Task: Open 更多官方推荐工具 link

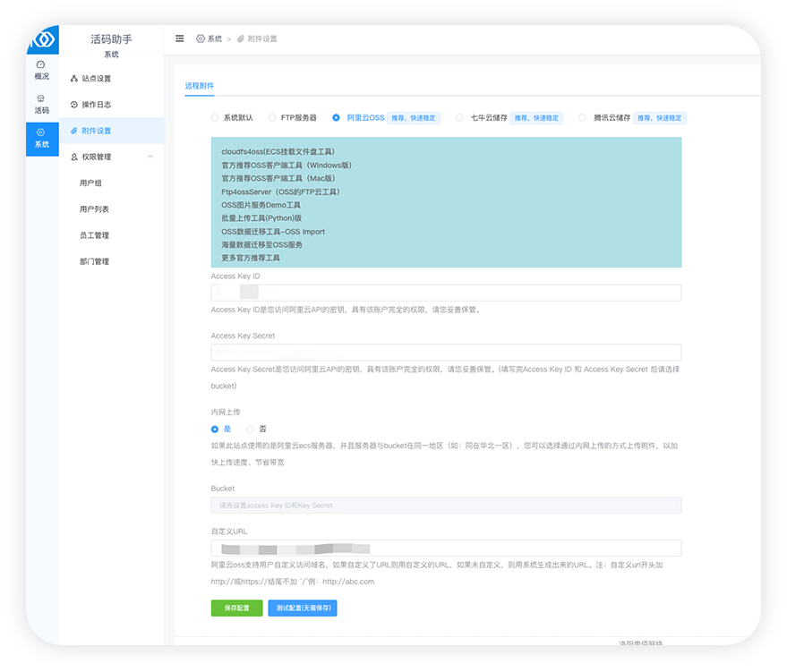Action: (251, 258)
